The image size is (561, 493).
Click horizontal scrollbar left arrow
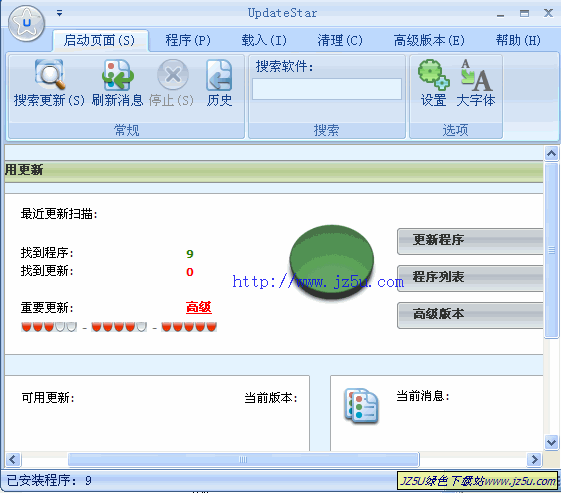pyautogui.click(x=13, y=459)
